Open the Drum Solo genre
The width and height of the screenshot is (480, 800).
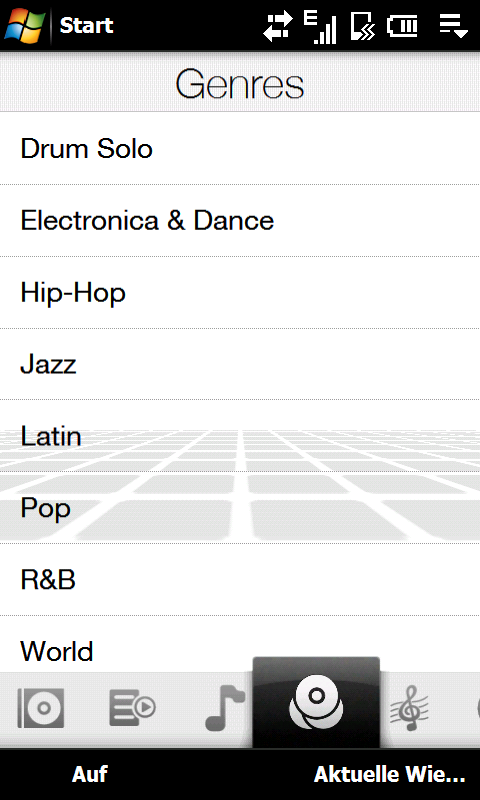(x=240, y=148)
